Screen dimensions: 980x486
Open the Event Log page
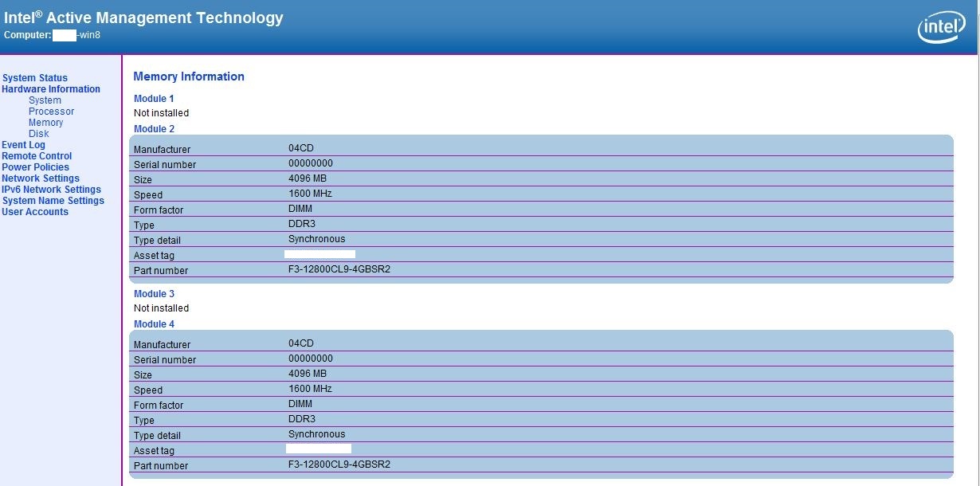pos(24,145)
